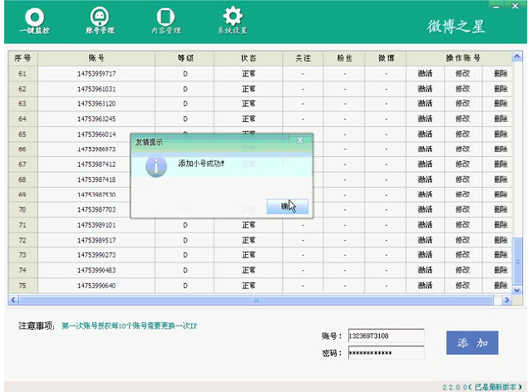Click the blue info icon in dialog
Image resolution: width=532 pixels, height=392 pixels.
tap(156, 166)
